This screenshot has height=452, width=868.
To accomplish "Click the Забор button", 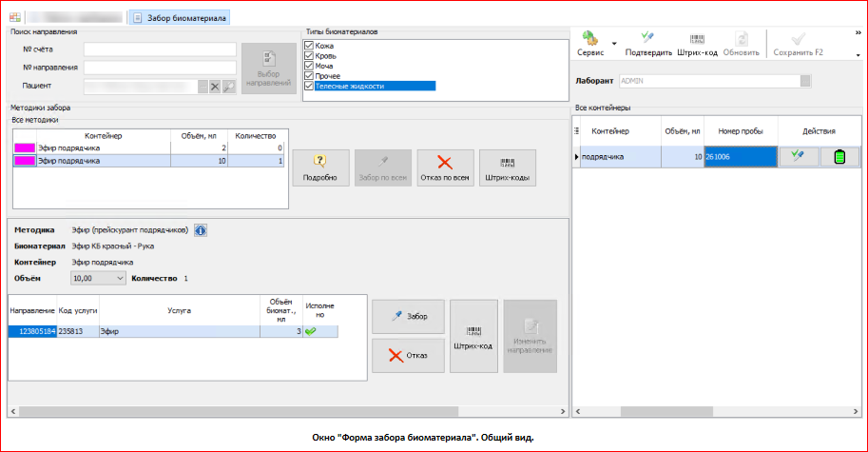I will [408, 317].
